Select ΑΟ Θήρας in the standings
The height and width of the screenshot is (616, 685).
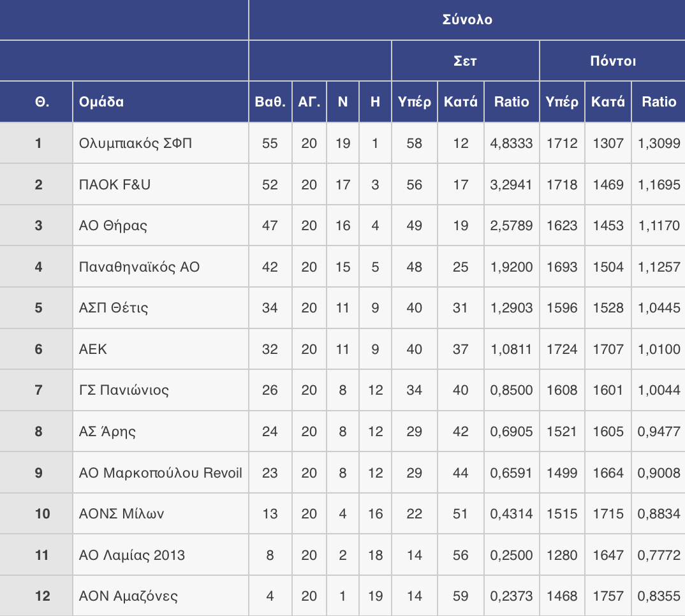[x=113, y=226]
